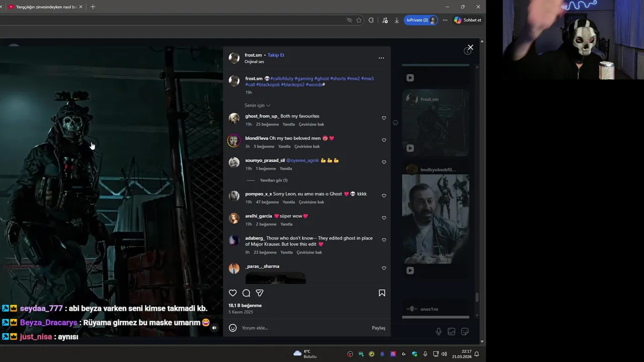Click the background page's vertical scrollbar thumb
Screen dimensions: 644x362
pos(477,297)
